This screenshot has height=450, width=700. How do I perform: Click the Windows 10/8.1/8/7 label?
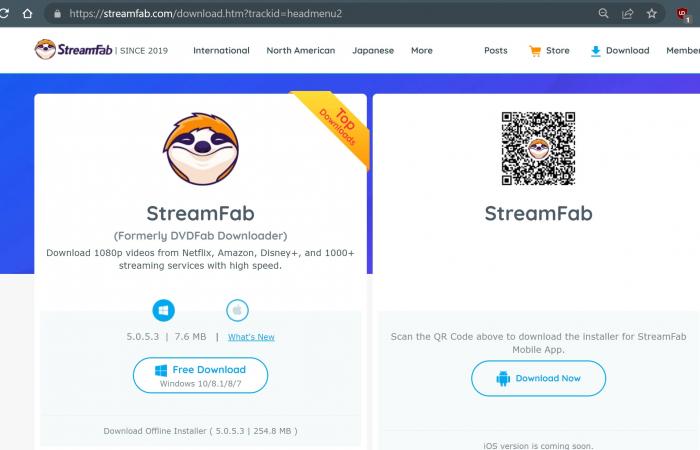[x=200, y=383]
